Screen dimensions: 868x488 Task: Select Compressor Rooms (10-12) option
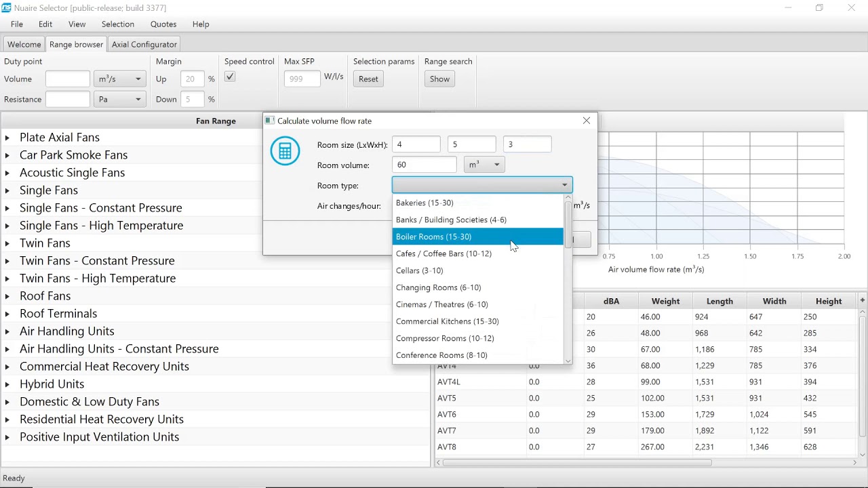478,338
